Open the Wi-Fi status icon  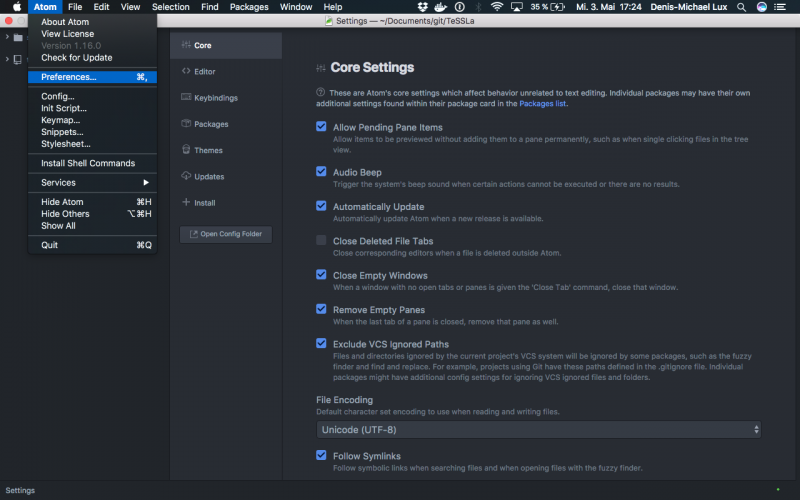pos(496,7)
